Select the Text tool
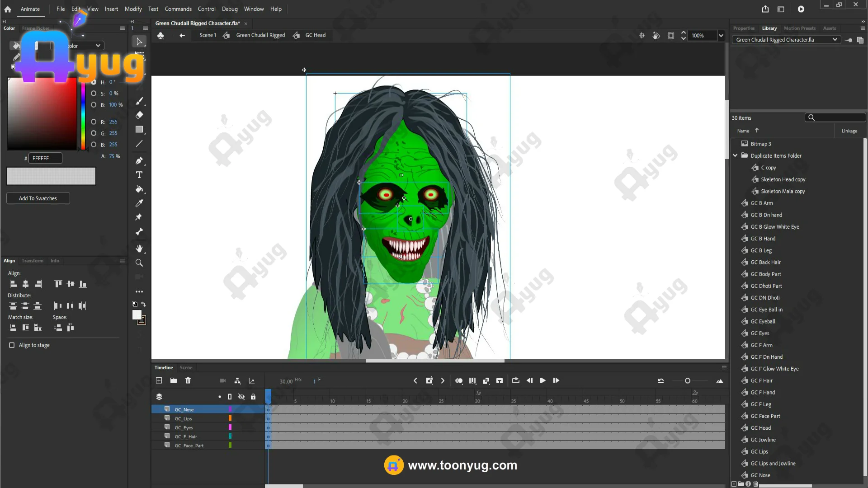This screenshot has width=868, height=488. (139, 175)
